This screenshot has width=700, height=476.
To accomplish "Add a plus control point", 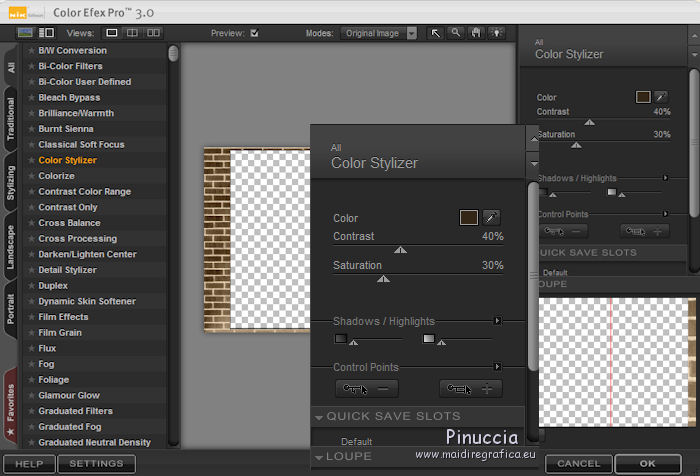I will click(471, 389).
